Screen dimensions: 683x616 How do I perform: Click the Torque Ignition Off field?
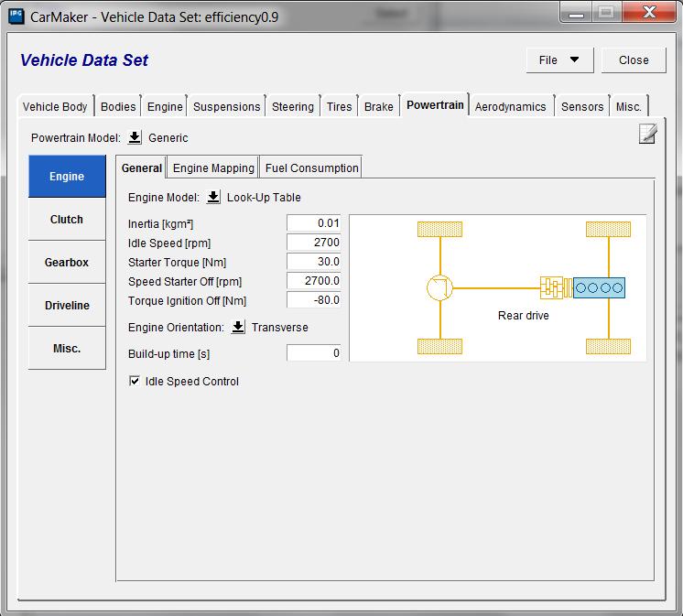pyautogui.click(x=314, y=299)
